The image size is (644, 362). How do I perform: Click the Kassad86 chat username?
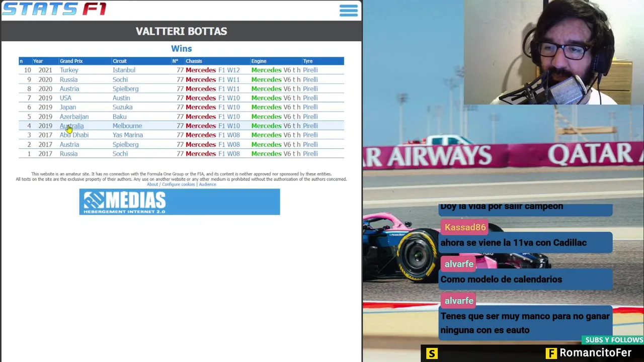click(x=465, y=227)
